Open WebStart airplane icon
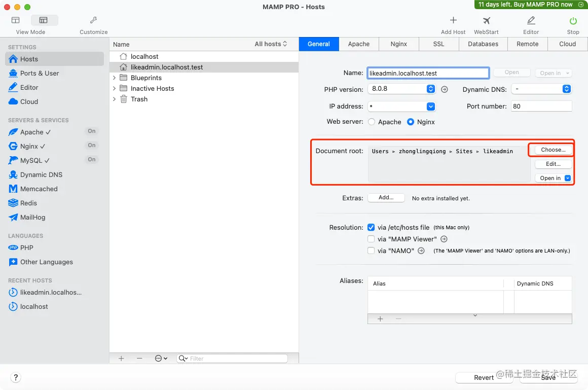The image size is (588, 390). [487, 20]
